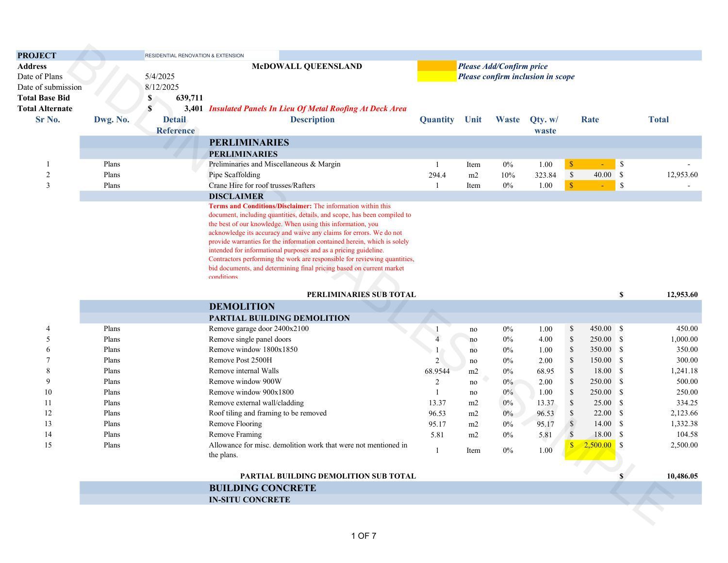Viewport: 728px width, 563px height.
Task: Click the "BUILDING CONCRETE" section heading
Action: [263, 488]
